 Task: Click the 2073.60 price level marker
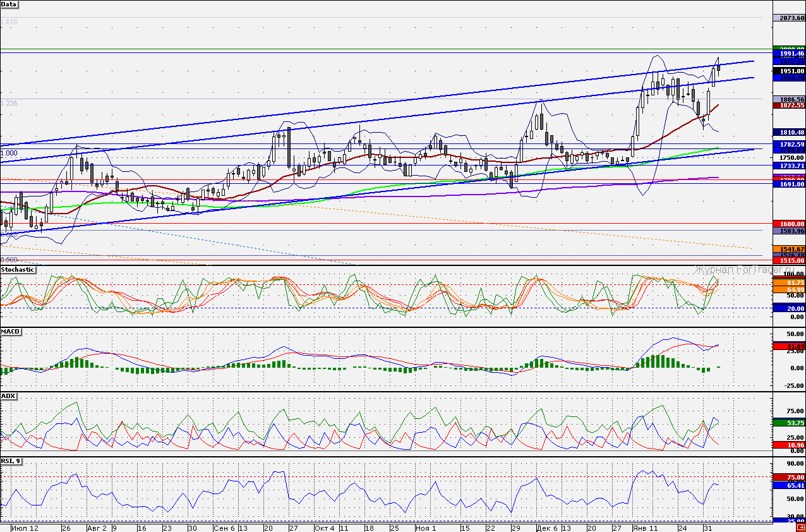[789, 18]
